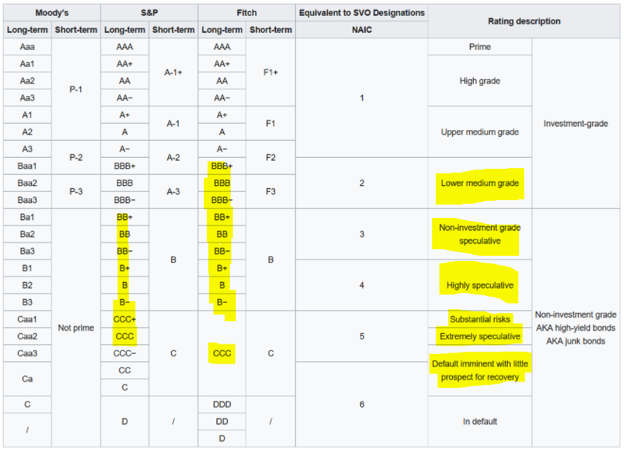The width and height of the screenshot is (624, 450).
Task: Select the NAIC designation 2 cell
Action: coord(362,183)
